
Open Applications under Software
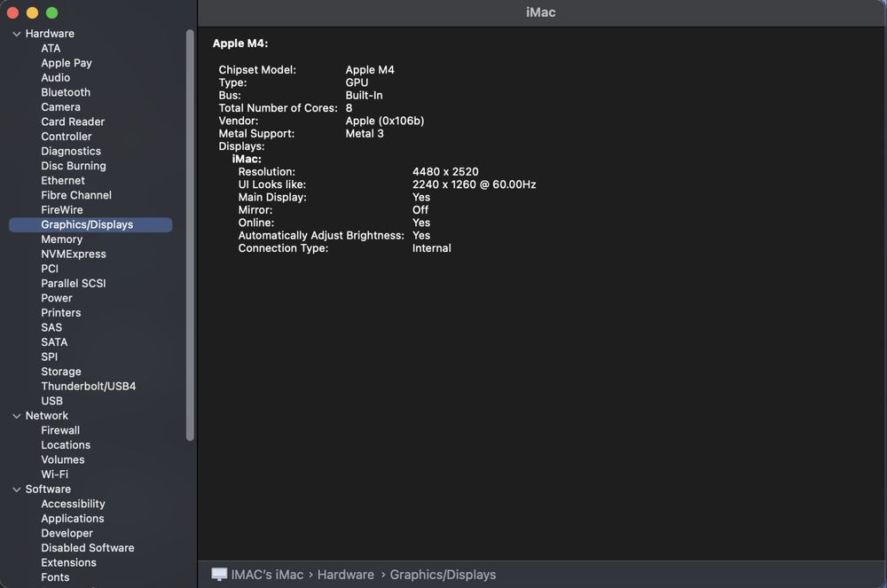[73, 519]
